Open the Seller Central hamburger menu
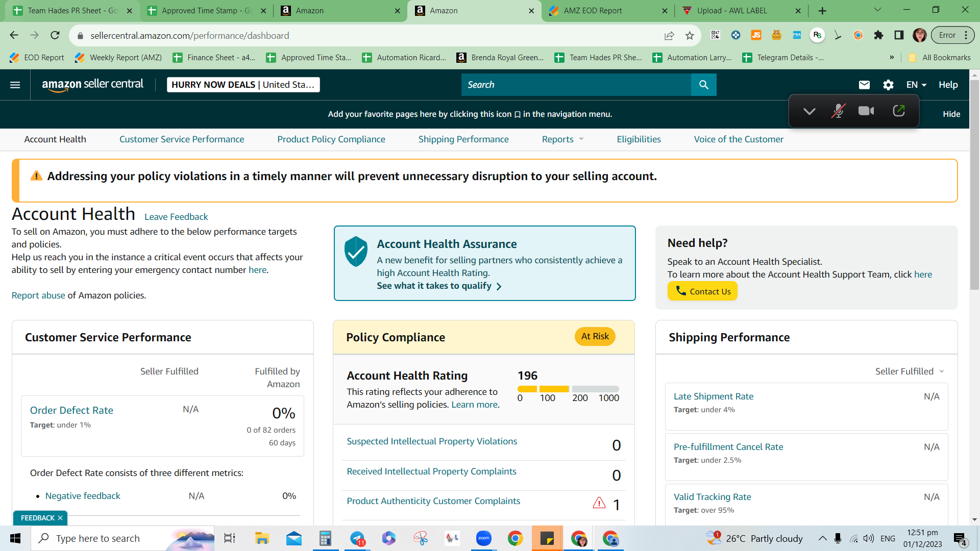980x551 pixels. tap(15, 85)
